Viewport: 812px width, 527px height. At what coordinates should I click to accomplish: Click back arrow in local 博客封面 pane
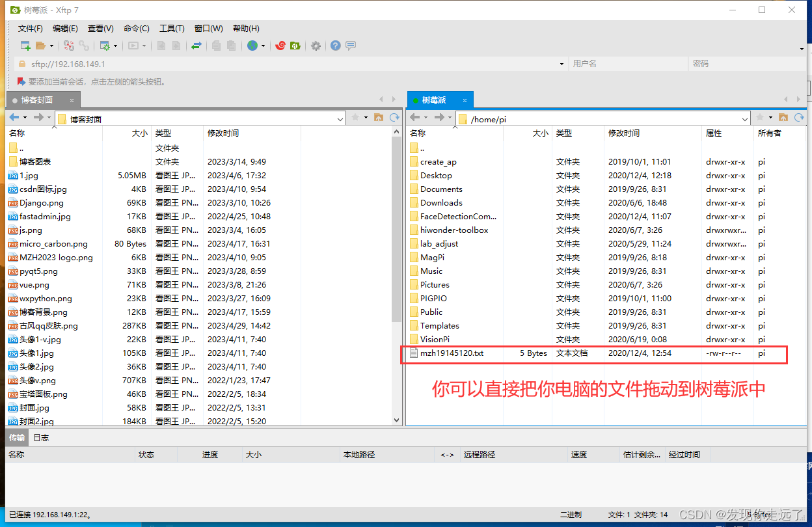click(14, 117)
